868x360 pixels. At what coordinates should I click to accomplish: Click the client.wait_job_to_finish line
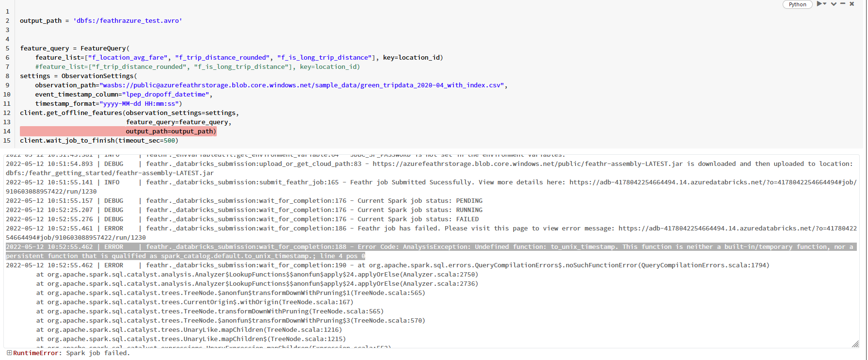(x=99, y=141)
